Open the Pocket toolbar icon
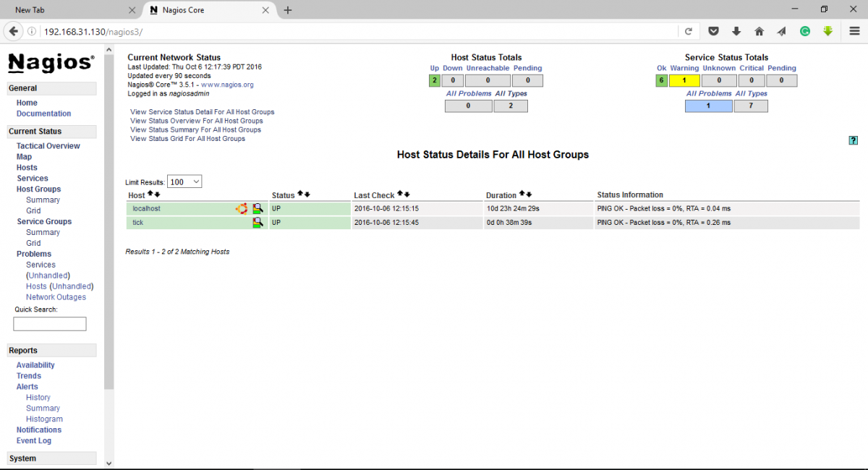 (x=713, y=32)
